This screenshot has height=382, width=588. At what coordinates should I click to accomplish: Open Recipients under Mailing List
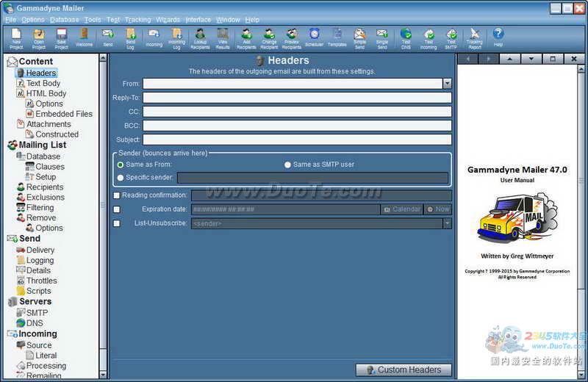point(45,187)
